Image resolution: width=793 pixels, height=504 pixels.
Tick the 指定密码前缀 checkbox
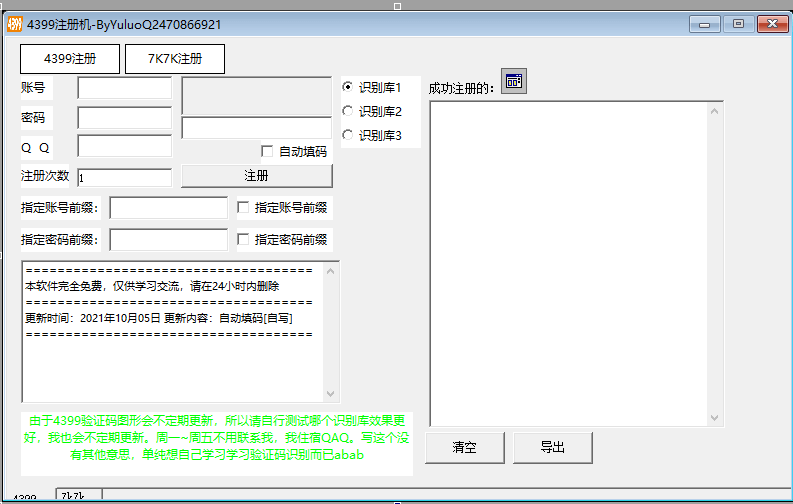coord(243,240)
